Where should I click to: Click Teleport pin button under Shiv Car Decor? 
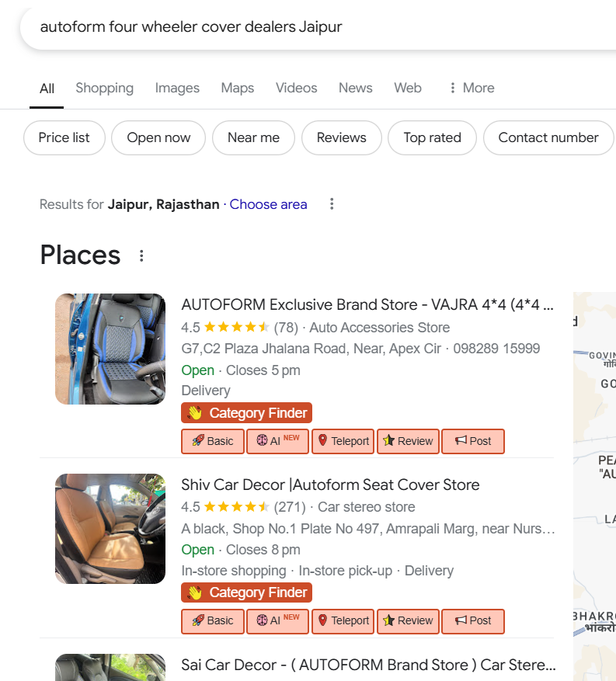point(343,621)
